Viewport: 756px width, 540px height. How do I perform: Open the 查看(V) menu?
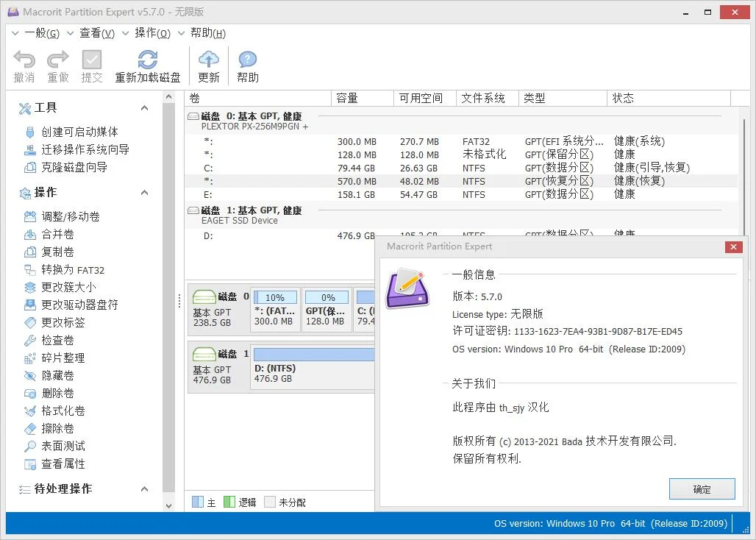point(96,33)
